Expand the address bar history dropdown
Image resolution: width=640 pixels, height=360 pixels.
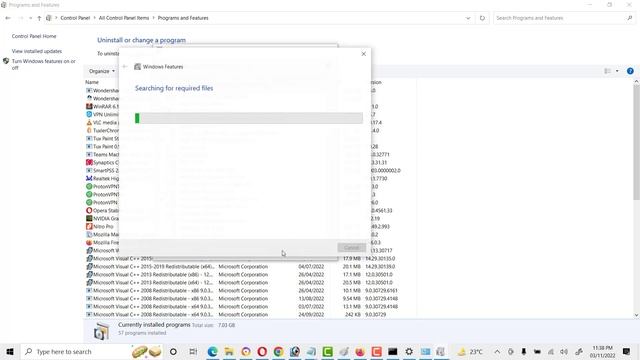pyautogui.click(x=468, y=18)
